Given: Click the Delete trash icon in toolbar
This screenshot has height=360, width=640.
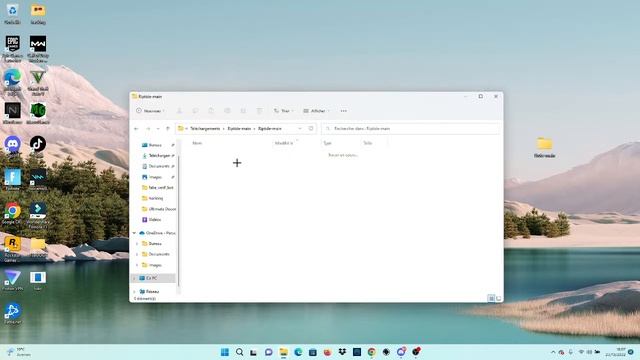Looking at the screenshot, I should tap(259, 111).
